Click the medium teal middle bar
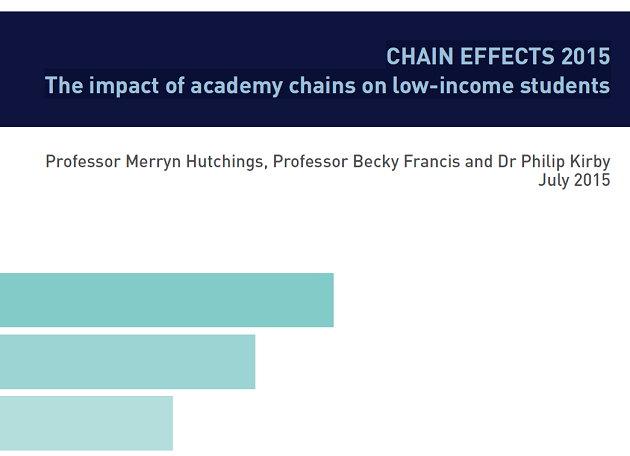Screen dimensions: 630x456 click(x=127, y=362)
